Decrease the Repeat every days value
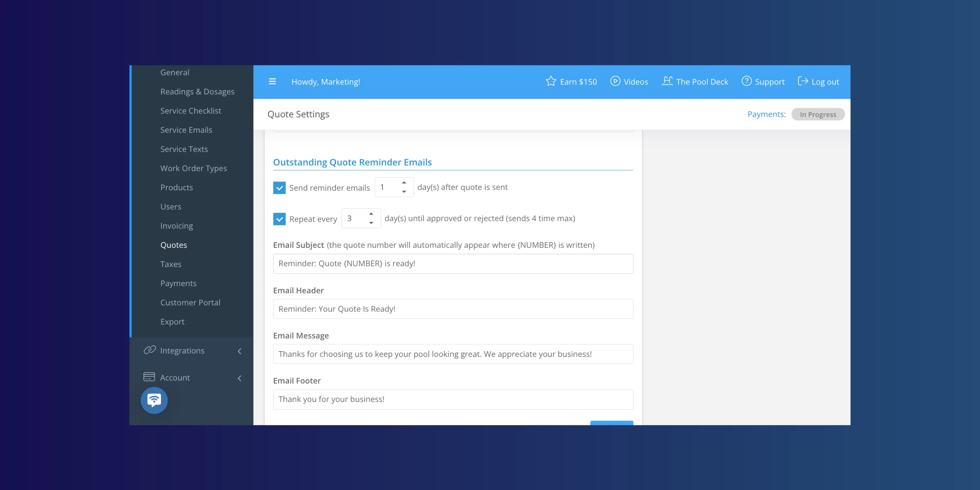The height and width of the screenshot is (490, 980). [x=371, y=223]
